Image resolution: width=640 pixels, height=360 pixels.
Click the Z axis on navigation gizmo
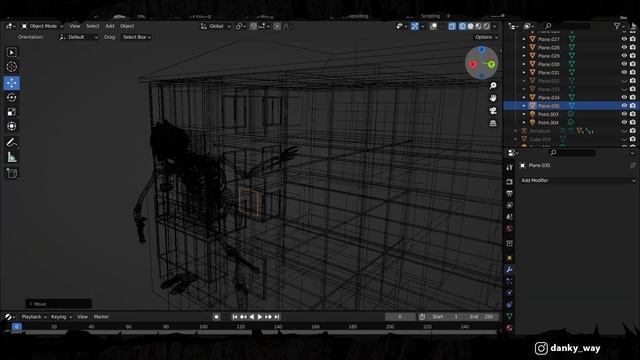482,50
